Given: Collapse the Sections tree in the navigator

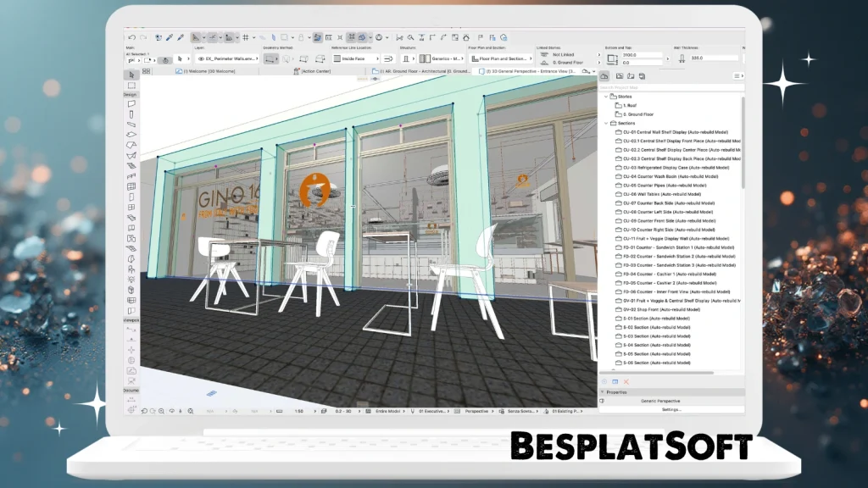Looking at the screenshot, I should click(x=605, y=123).
